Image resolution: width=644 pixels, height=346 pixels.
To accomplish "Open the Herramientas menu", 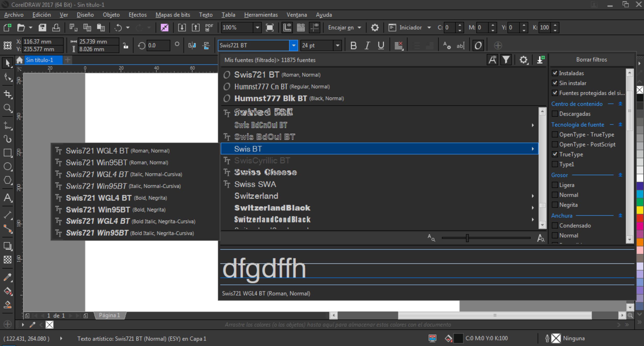I will tap(261, 15).
